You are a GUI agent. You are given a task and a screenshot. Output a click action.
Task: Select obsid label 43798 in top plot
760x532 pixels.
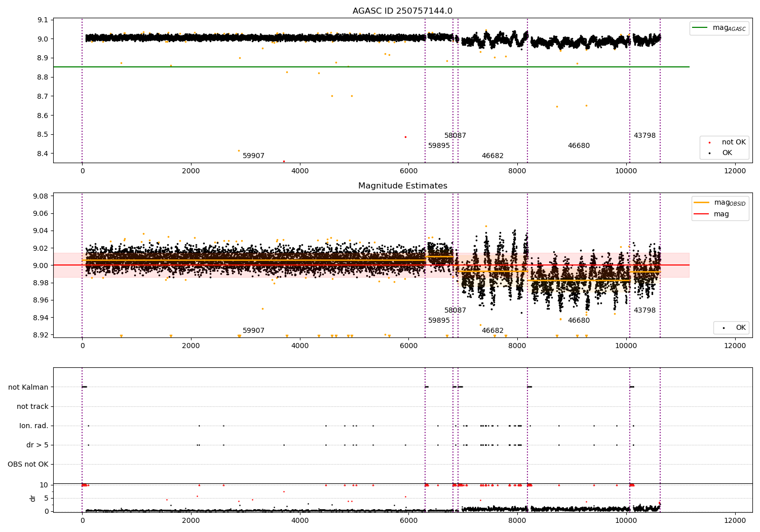[644, 136]
